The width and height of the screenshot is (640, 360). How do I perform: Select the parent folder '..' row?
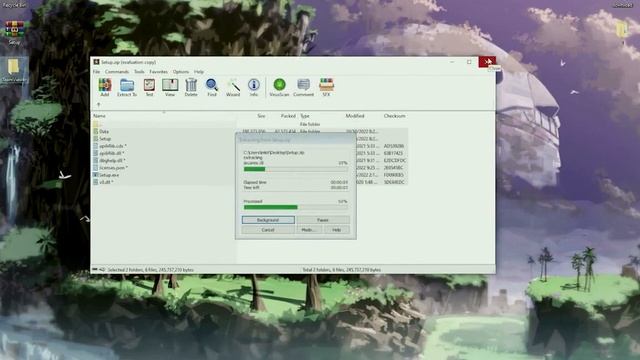coord(250,124)
